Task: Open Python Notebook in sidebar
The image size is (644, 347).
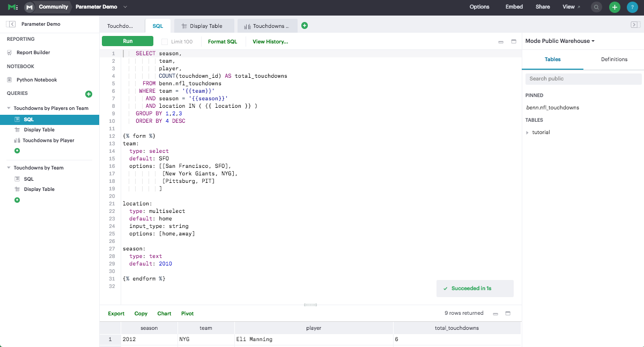Action: [x=36, y=80]
